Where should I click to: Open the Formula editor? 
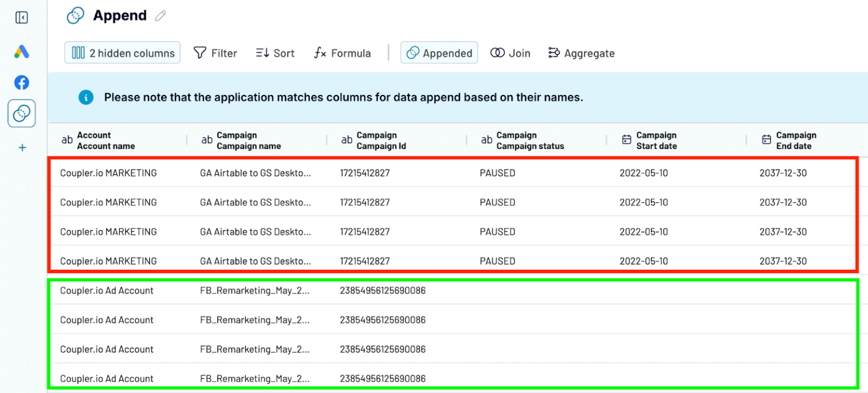342,53
